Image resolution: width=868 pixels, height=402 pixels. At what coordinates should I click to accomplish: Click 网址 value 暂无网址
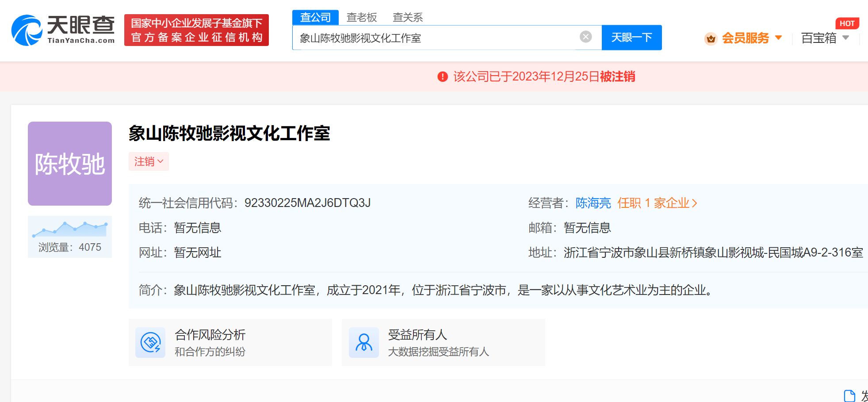coord(198,253)
